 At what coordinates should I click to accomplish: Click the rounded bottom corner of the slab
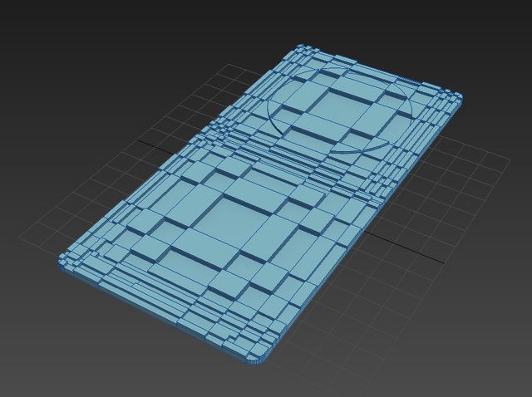point(256,360)
